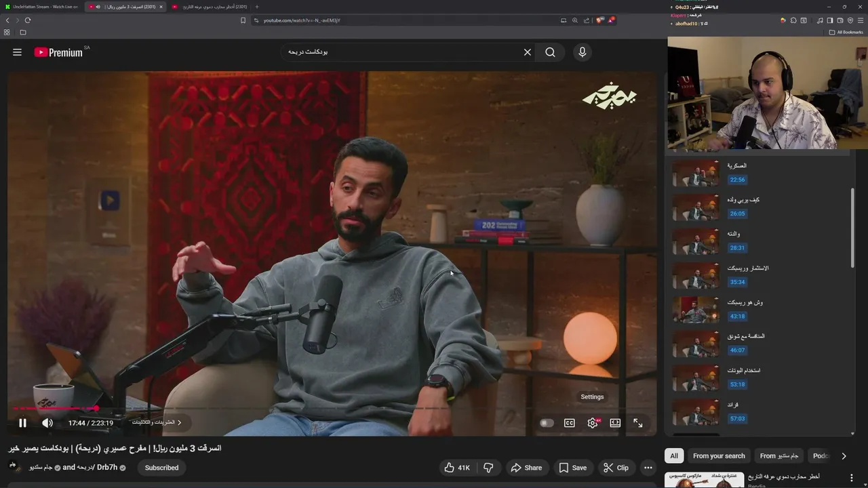Open the YouTube guide hamburger menu

pos(17,52)
